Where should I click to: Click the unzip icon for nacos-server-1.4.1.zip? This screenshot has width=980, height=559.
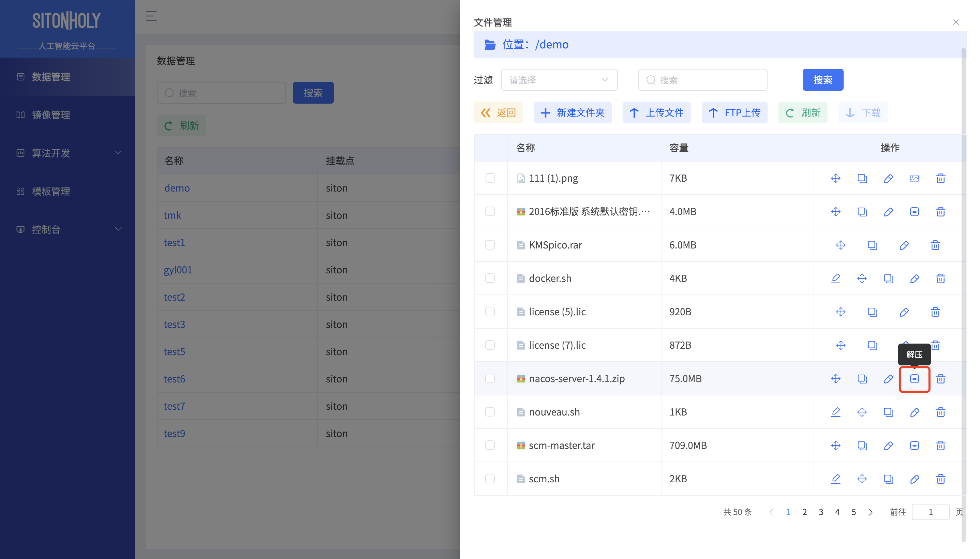(x=914, y=379)
